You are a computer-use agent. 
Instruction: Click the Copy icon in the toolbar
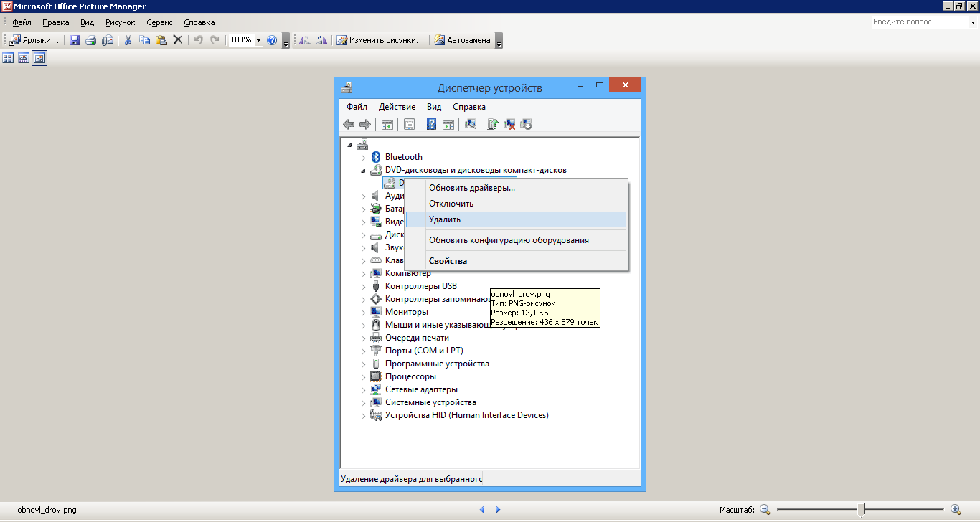(x=144, y=40)
